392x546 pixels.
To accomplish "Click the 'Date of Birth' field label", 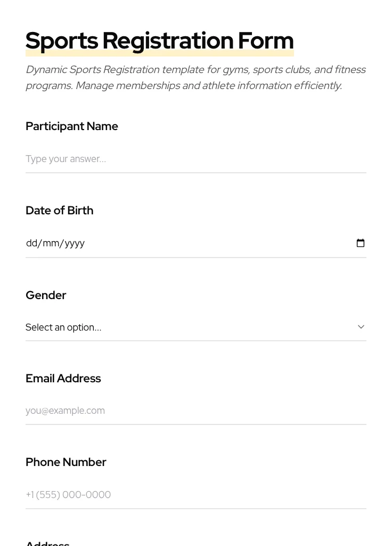I will (60, 211).
